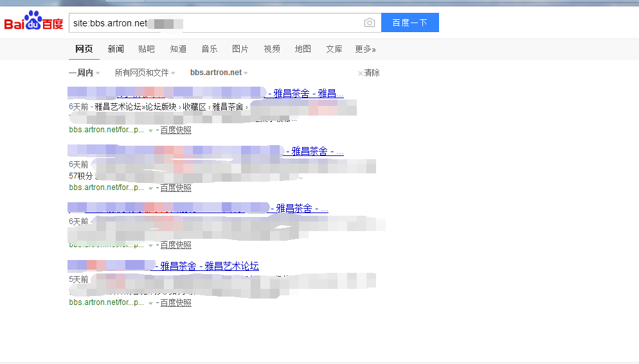Image resolution: width=639 pixels, height=364 pixels.
Task: Open fourth result 雅昌茶舍 - 雅昌艺术论坛 link
Action: tap(206, 266)
